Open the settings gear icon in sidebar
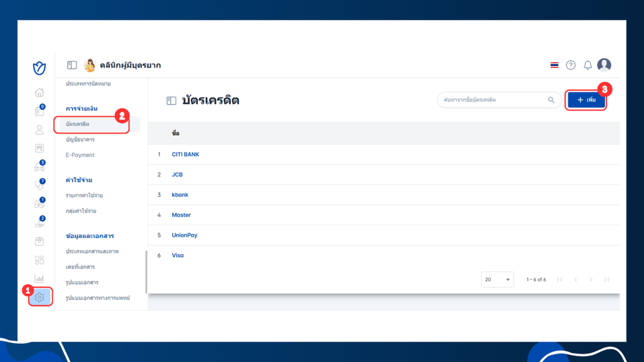Screen dimensions: 644x362 click(39, 297)
